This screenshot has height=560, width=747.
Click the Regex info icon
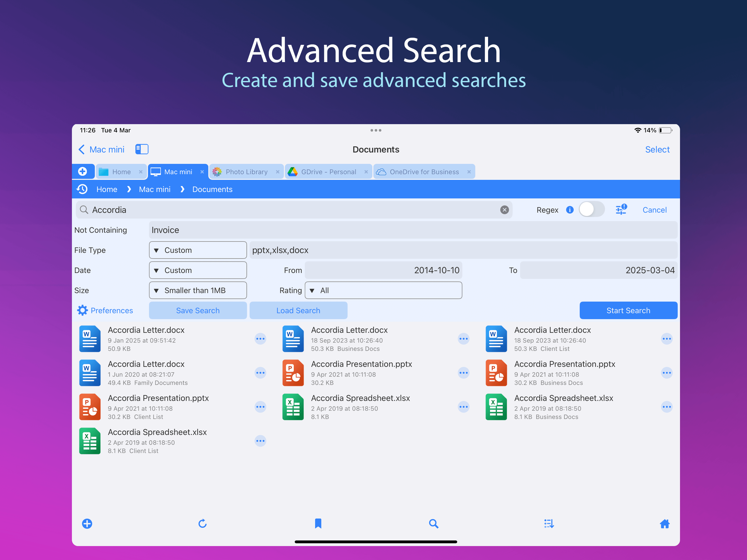pos(570,210)
